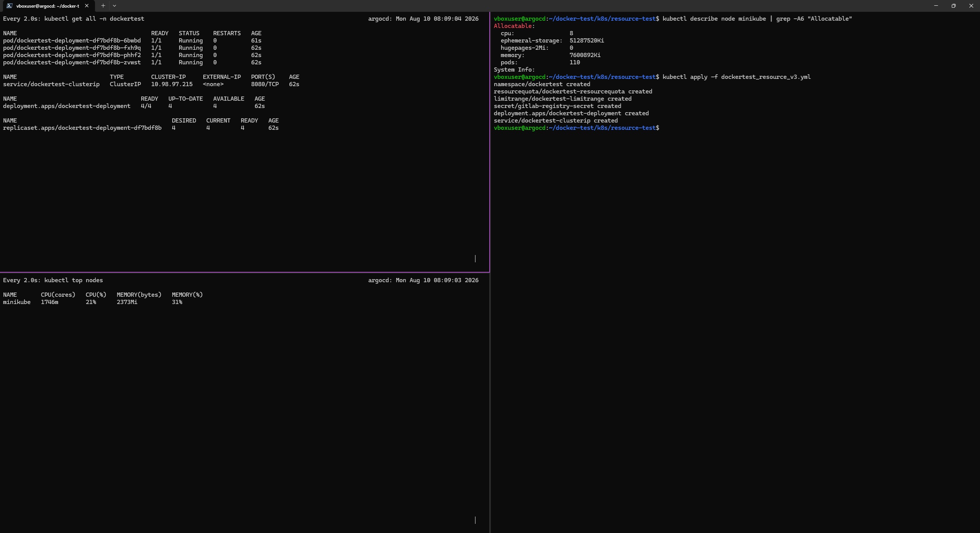The width and height of the screenshot is (980, 533).
Task: Click the hugepages-2Mi line
Action: tap(537, 48)
